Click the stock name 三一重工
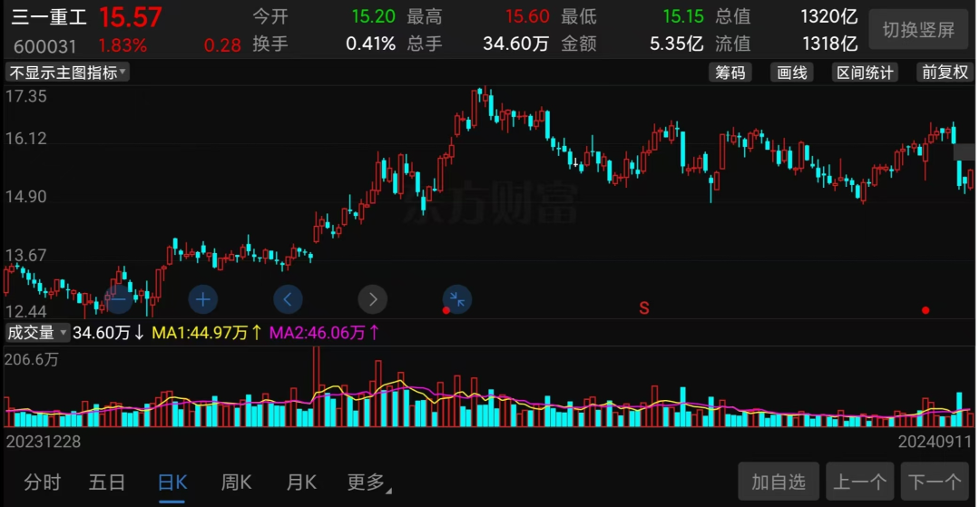Screen dimensions: 980x507 49,16
